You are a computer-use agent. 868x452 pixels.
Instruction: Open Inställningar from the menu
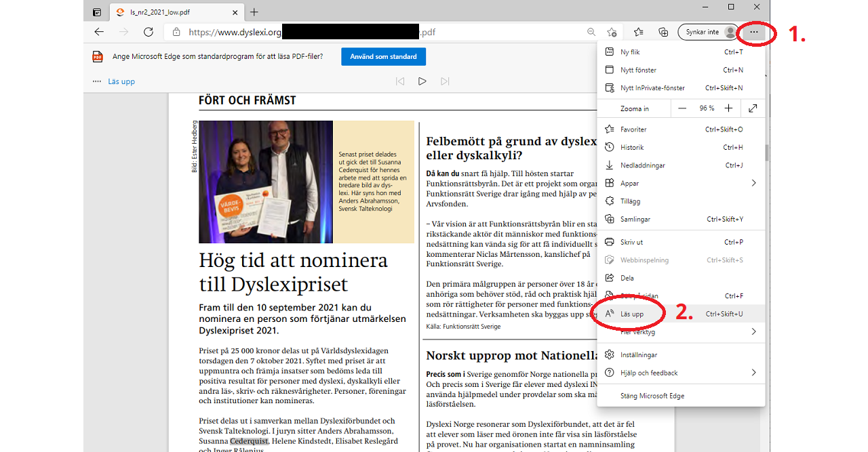639,354
